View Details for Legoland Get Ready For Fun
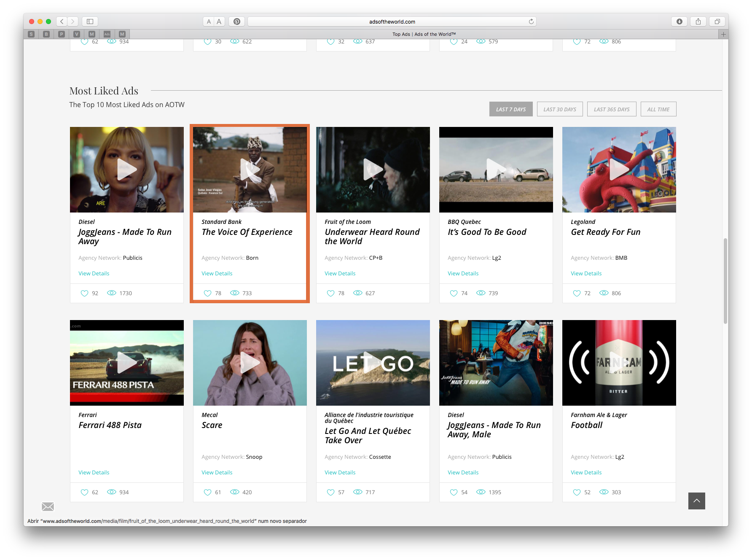This screenshot has height=560, width=752. coord(586,273)
